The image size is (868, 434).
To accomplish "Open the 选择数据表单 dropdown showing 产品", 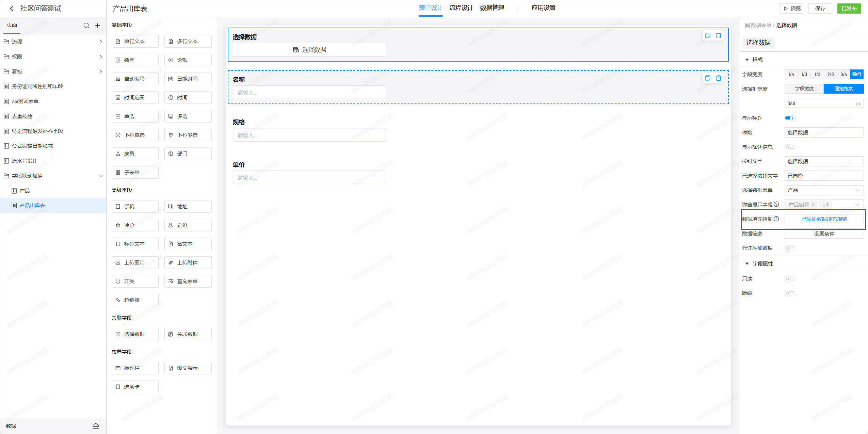I will pyautogui.click(x=823, y=190).
